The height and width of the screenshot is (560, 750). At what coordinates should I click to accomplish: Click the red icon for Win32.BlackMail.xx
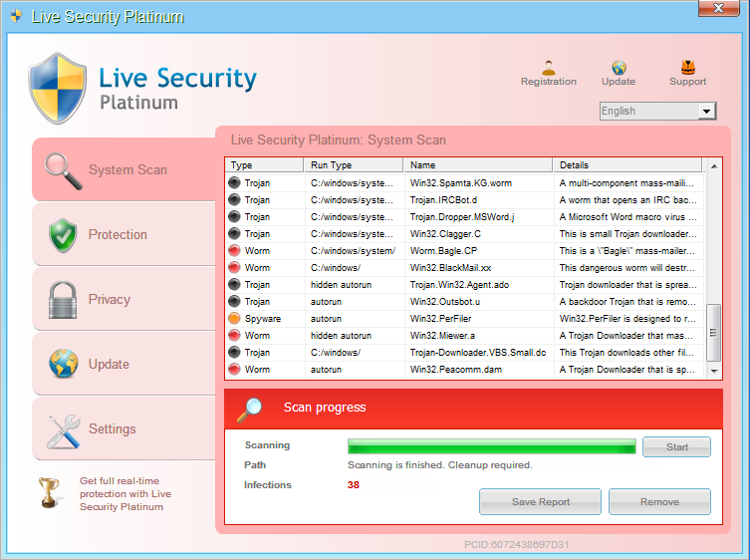[x=234, y=268]
